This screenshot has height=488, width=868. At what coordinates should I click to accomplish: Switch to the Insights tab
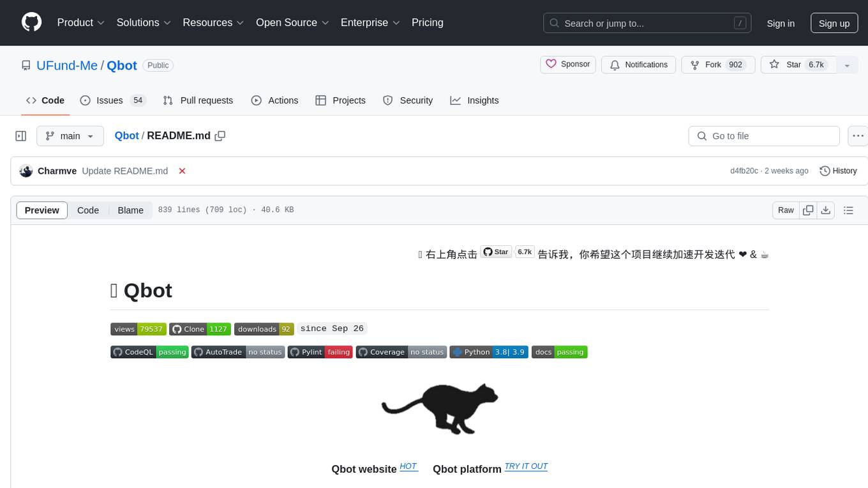coord(474,100)
